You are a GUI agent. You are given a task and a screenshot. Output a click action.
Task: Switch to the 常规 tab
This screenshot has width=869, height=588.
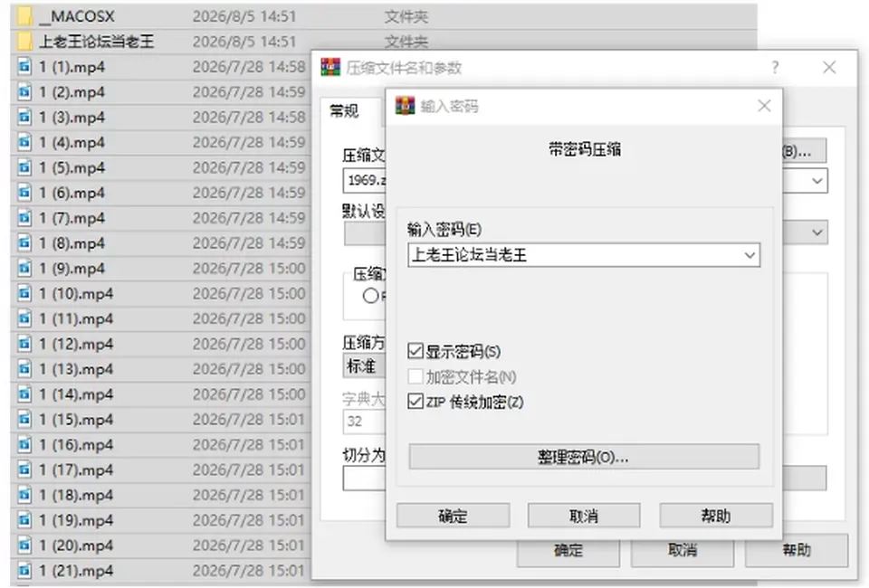coord(345,111)
